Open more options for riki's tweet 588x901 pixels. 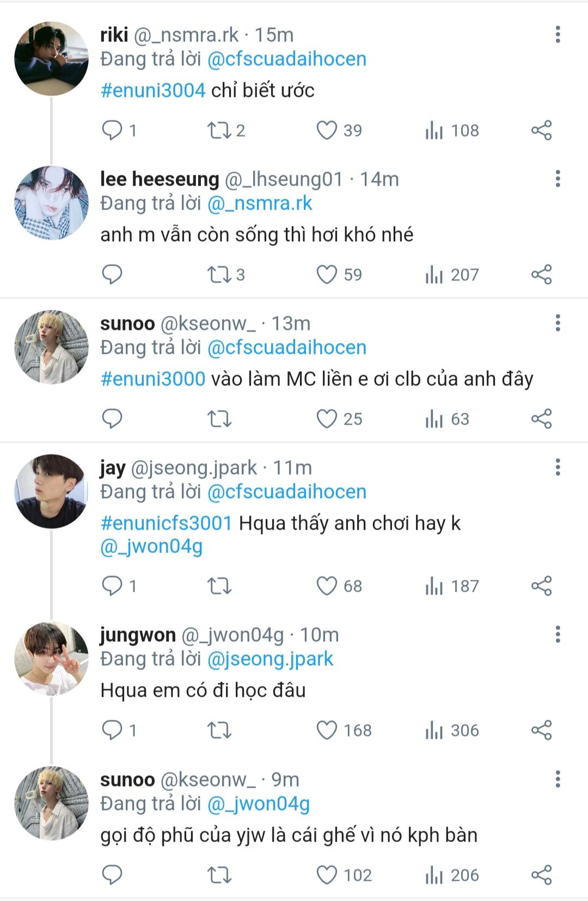point(558,35)
